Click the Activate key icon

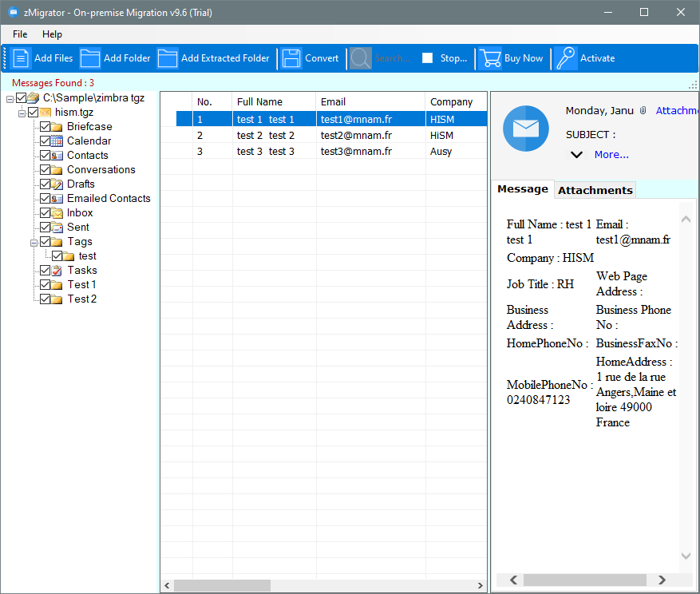(566, 58)
